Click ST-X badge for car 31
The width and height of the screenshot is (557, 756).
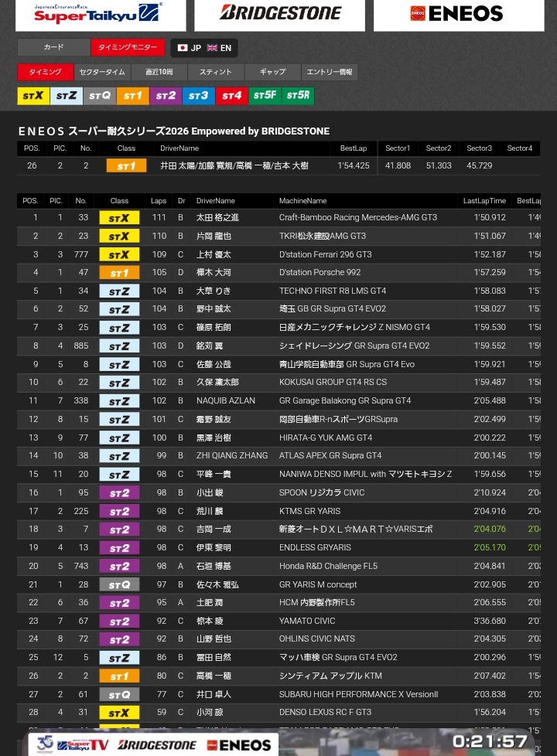point(119,713)
